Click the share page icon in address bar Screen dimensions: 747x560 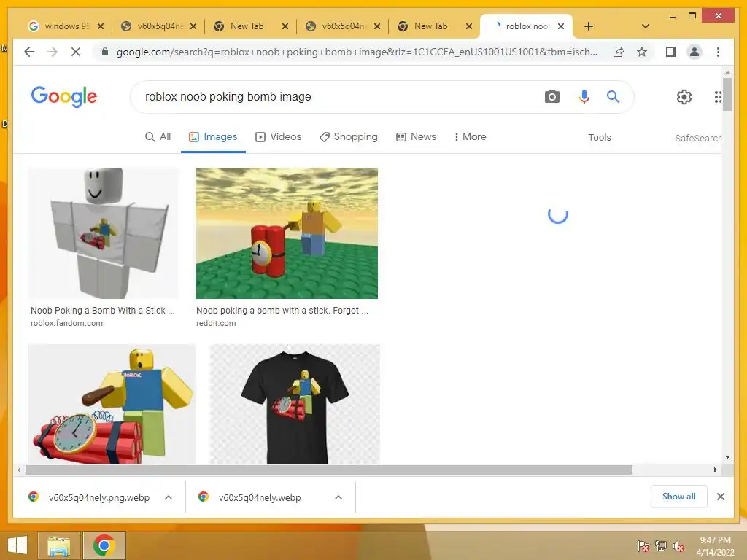click(619, 52)
